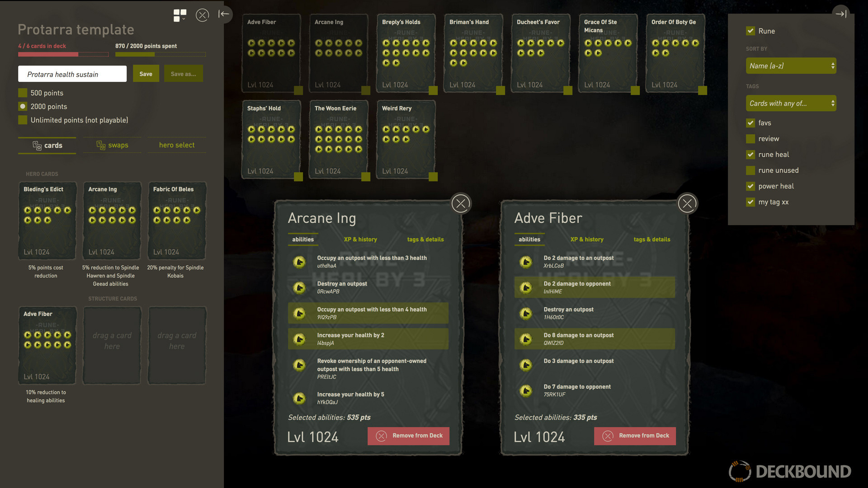868x488 pixels.
Task: Edit the Protarra health sustain name field
Action: [x=72, y=74]
